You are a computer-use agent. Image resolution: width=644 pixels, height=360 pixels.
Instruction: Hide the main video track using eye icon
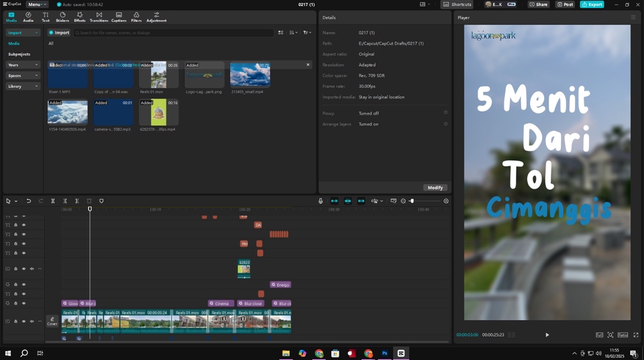(x=23, y=322)
